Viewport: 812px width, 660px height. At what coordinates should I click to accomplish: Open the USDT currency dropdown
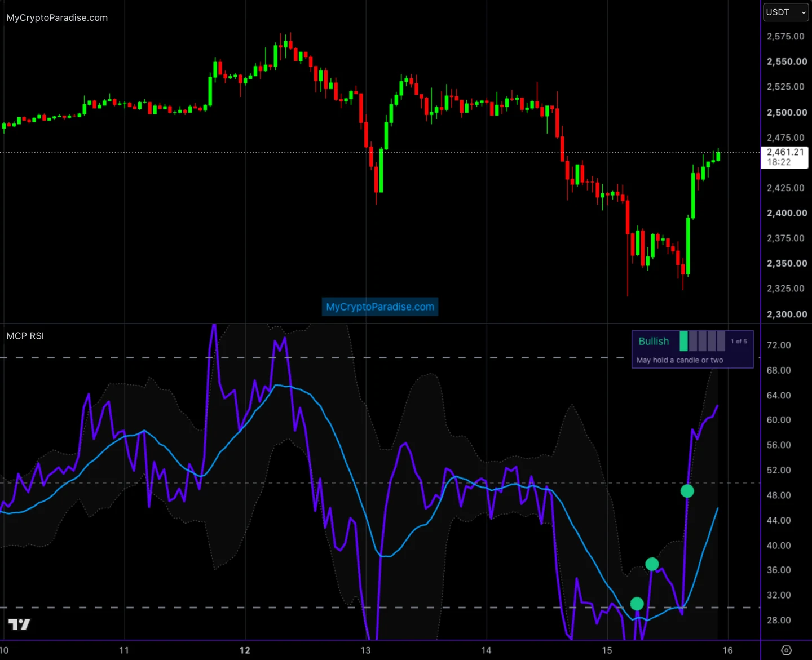tap(786, 12)
